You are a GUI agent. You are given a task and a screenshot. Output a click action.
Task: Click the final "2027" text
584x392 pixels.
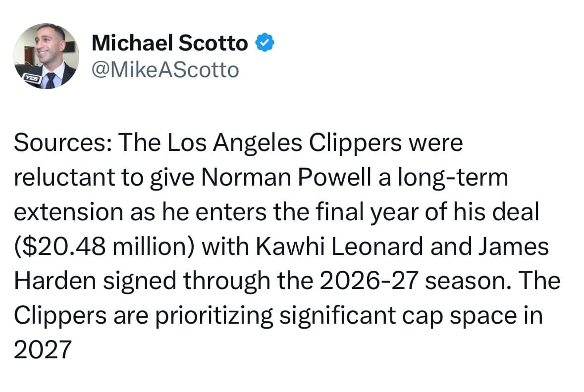(x=43, y=350)
